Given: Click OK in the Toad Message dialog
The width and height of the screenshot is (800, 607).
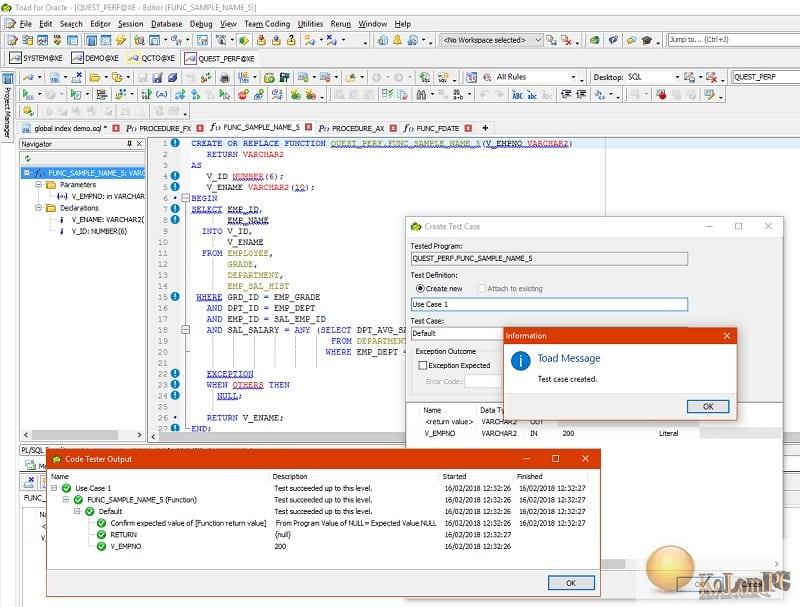Looking at the screenshot, I should click(x=708, y=407).
